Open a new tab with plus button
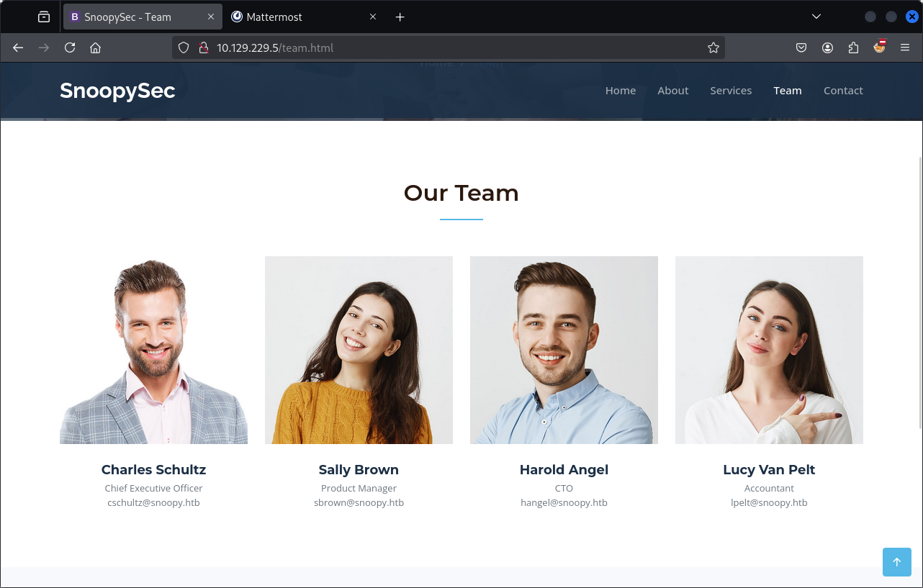923x588 pixels. (x=400, y=17)
